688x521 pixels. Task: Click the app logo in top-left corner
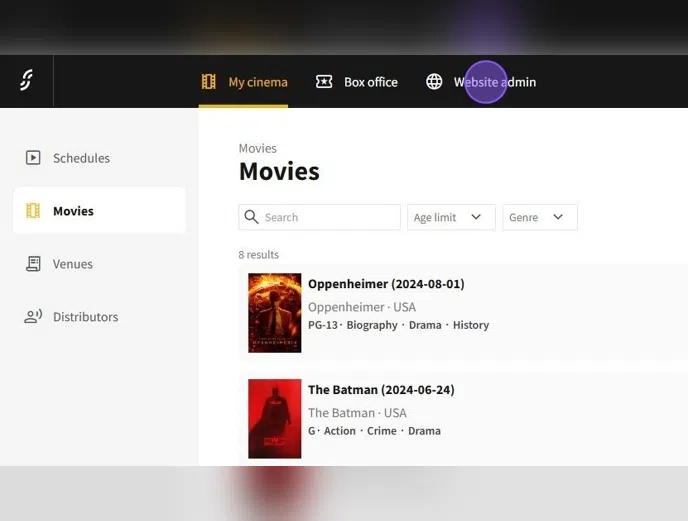point(26,81)
